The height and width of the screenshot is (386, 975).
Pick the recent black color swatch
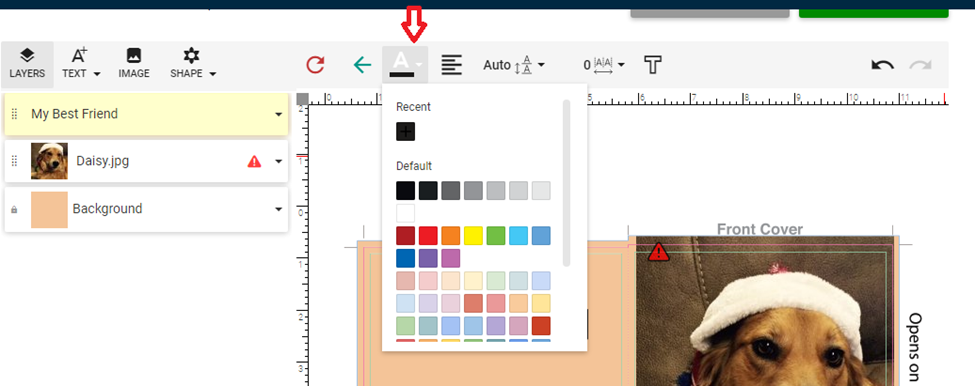click(x=405, y=132)
